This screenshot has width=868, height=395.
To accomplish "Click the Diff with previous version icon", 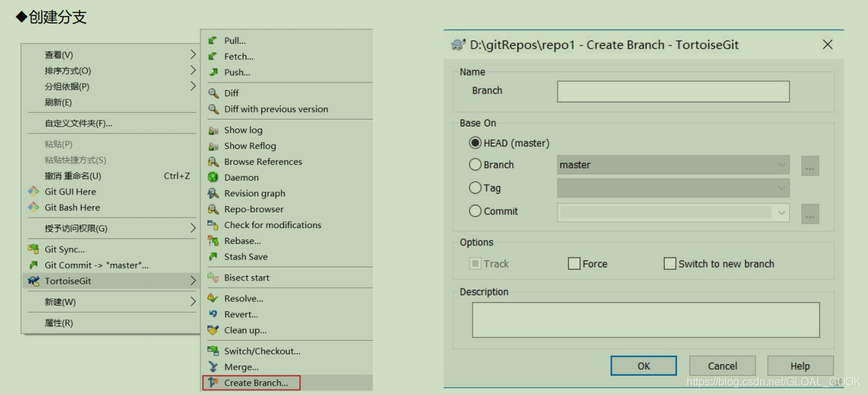I will tap(213, 109).
